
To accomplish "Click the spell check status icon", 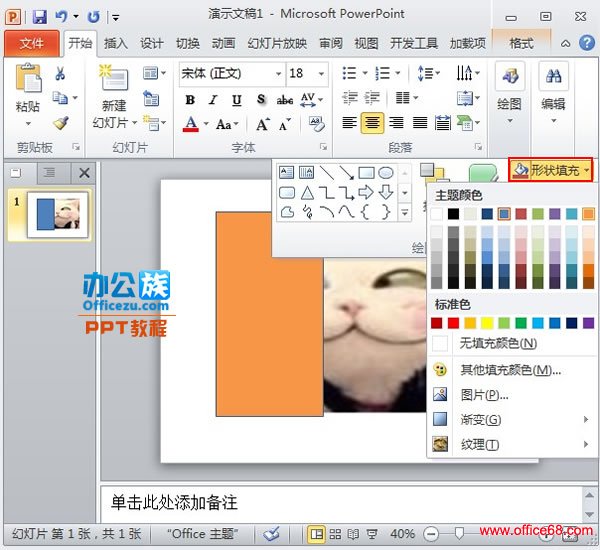I will pyautogui.click(x=271, y=534).
